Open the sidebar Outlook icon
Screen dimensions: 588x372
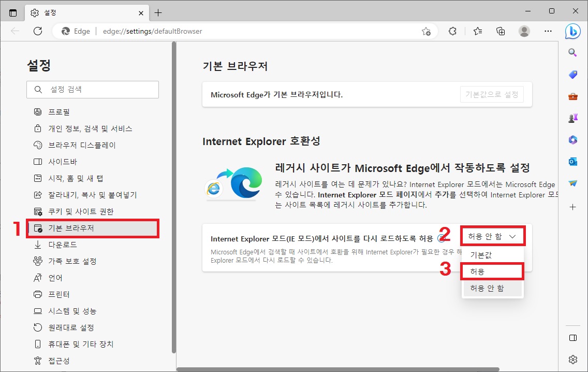tap(572, 162)
